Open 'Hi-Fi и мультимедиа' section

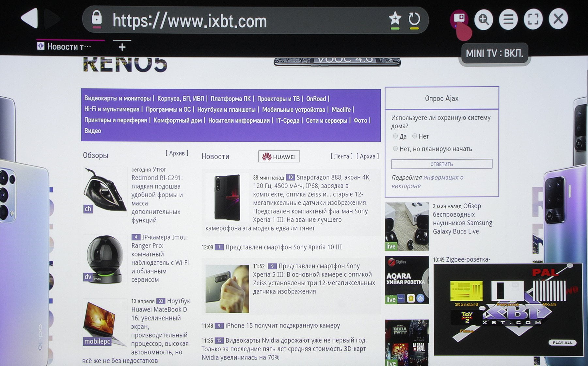click(112, 109)
